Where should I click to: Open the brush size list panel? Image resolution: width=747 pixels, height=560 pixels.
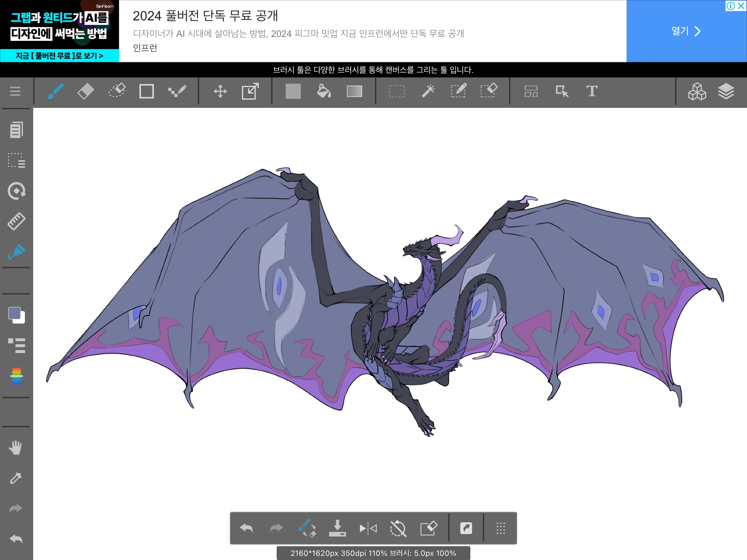(17, 345)
